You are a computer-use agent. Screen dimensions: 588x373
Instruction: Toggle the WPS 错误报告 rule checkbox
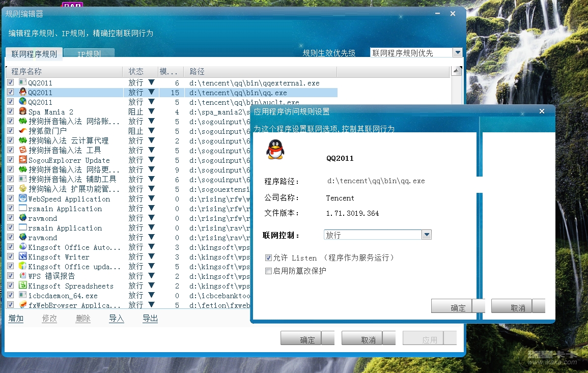coord(11,276)
